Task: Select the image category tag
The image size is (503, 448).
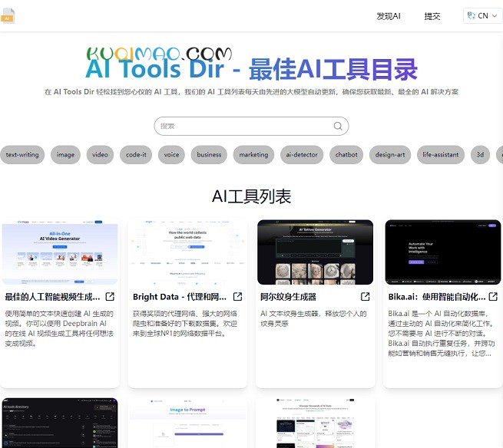Action: pyautogui.click(x=65, y=154)
